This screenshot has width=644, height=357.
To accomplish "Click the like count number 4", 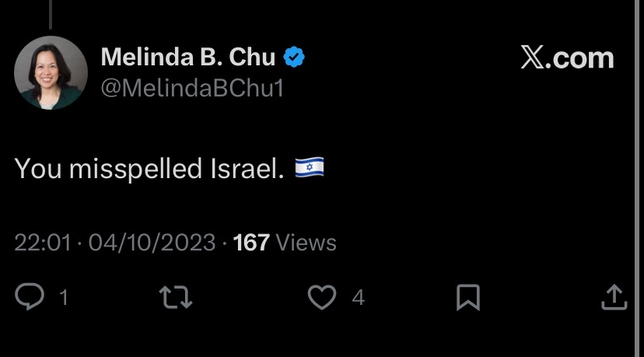I will (358, 297).
